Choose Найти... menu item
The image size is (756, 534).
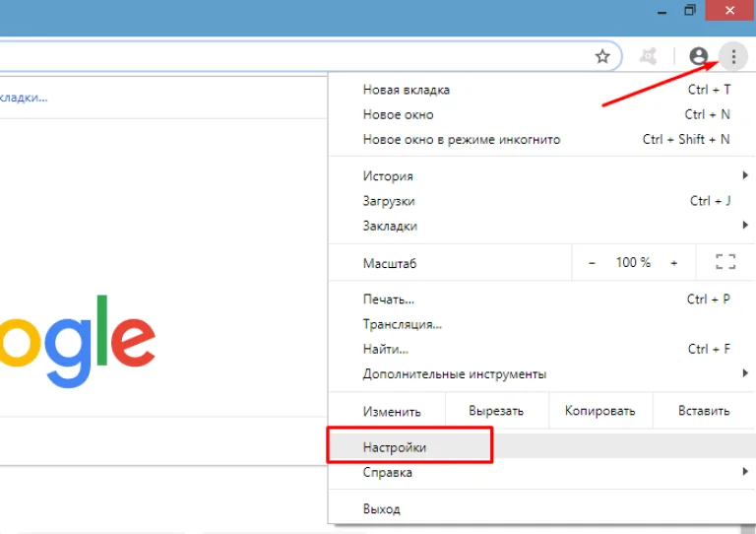click(541, 349)
